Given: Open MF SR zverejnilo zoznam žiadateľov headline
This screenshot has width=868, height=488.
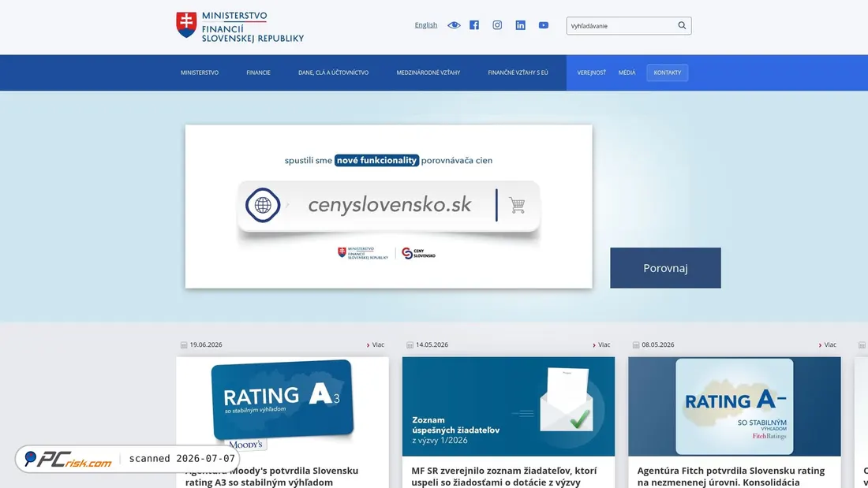Looking at the screenshot, I should coord(503,476).
